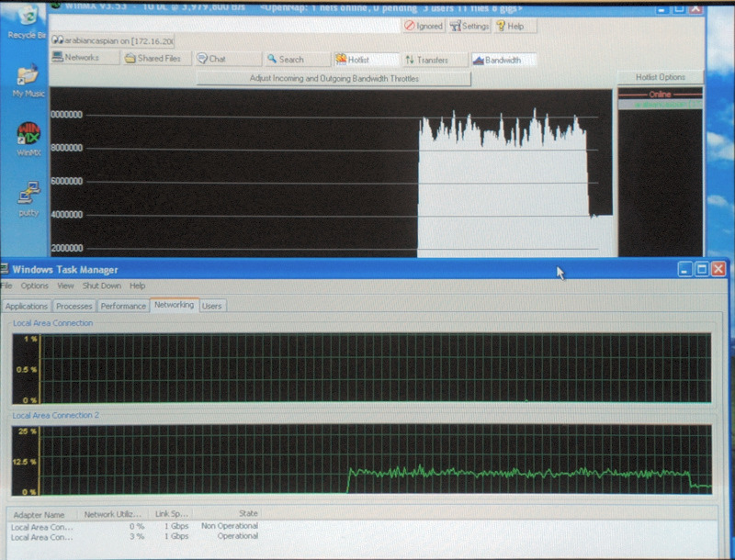Open the putty desktop shortcut

pos(28,199)
